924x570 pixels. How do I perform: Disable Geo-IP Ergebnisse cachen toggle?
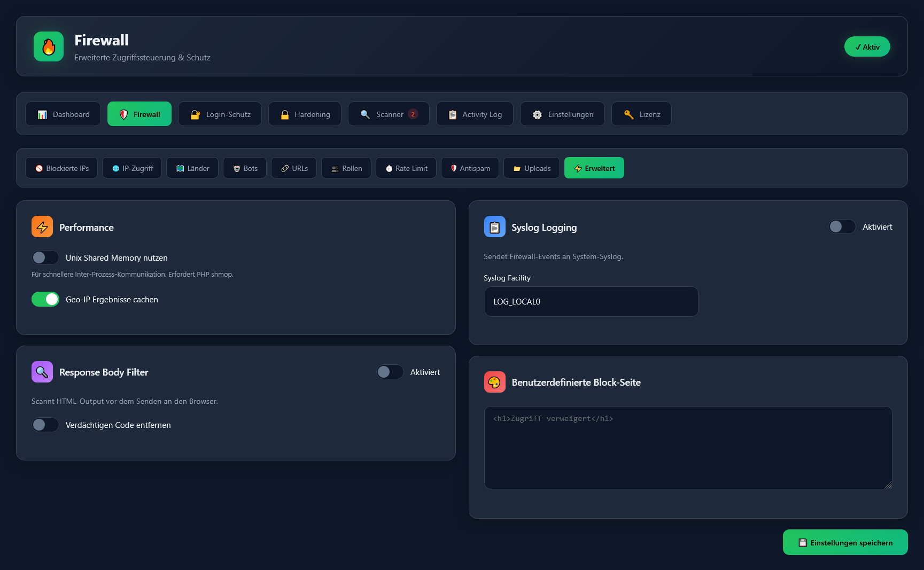coord(45,299)
